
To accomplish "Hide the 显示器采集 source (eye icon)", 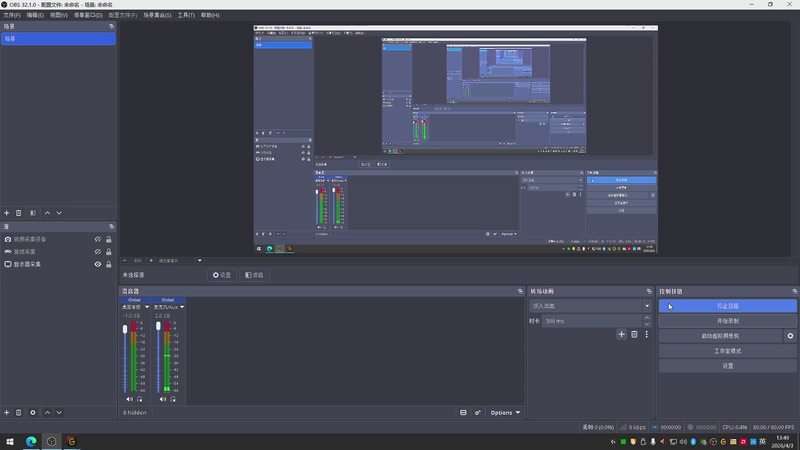I will pyautogui.click(x=97, y=264).
